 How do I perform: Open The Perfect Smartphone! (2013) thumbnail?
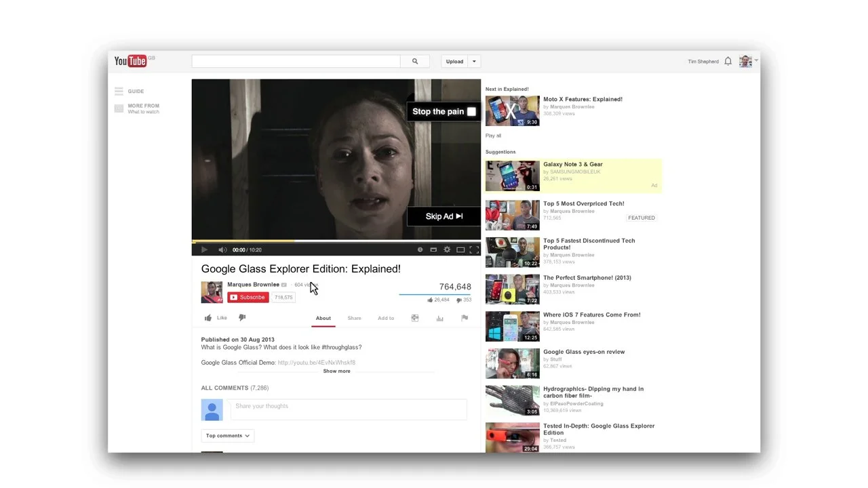pyautogui.click(x=513, y=289)
